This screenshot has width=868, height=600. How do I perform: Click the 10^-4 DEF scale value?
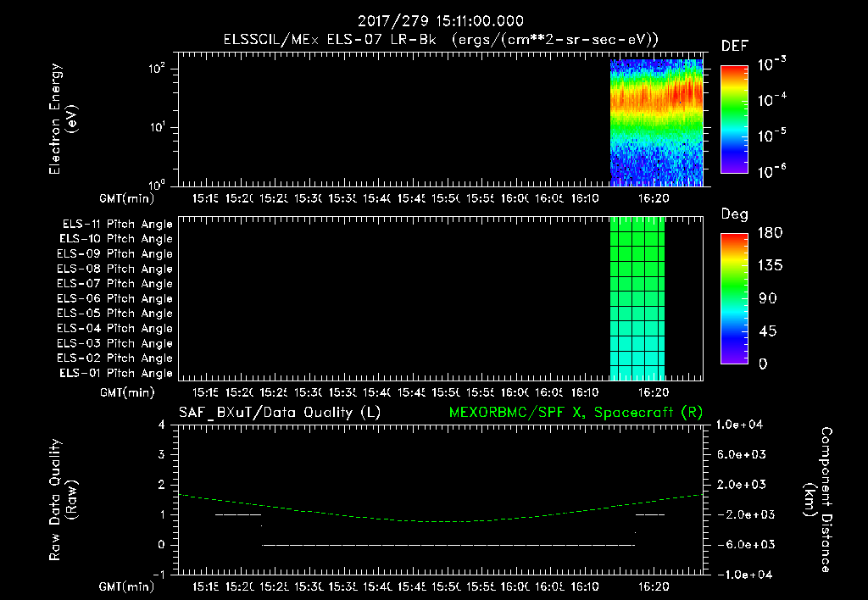[x=771, y=100]
